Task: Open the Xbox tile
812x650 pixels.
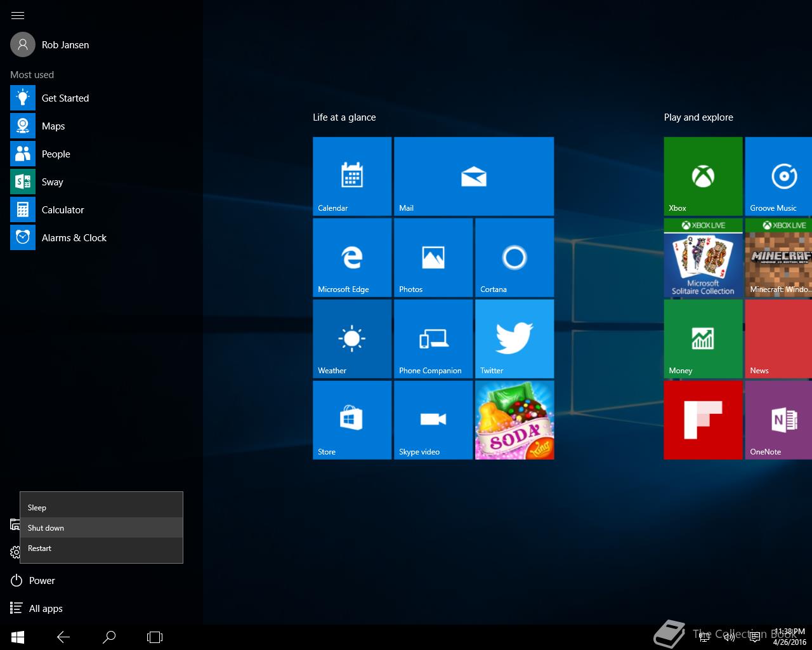Action: [x=703, y=176]
